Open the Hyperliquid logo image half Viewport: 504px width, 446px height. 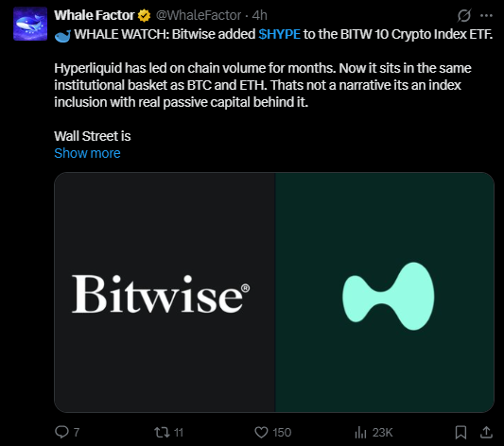click(385, 292)
